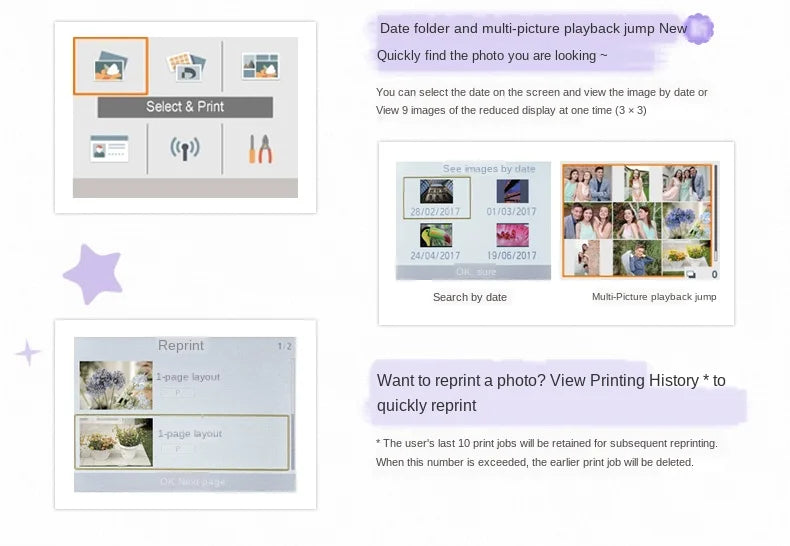Click the OK Next page bar in Reprint
This screenshot has height=546, width=790.
tap(184, 482)
